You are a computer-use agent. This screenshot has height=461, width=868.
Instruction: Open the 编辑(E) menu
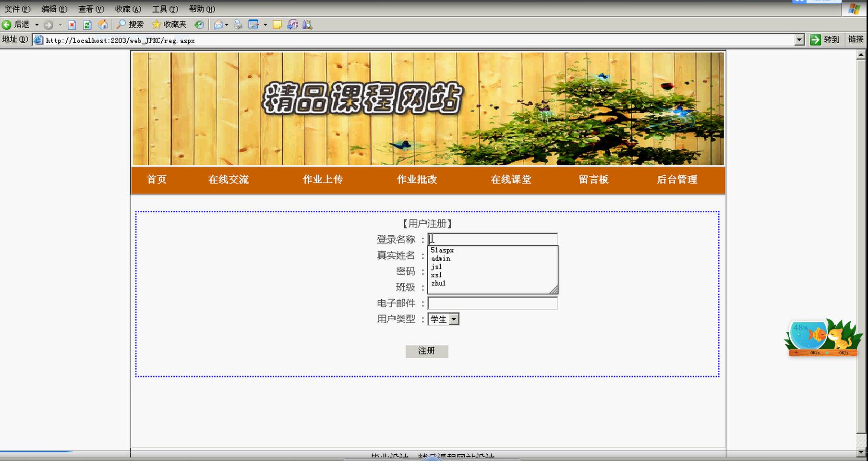[x=54, y=9]
